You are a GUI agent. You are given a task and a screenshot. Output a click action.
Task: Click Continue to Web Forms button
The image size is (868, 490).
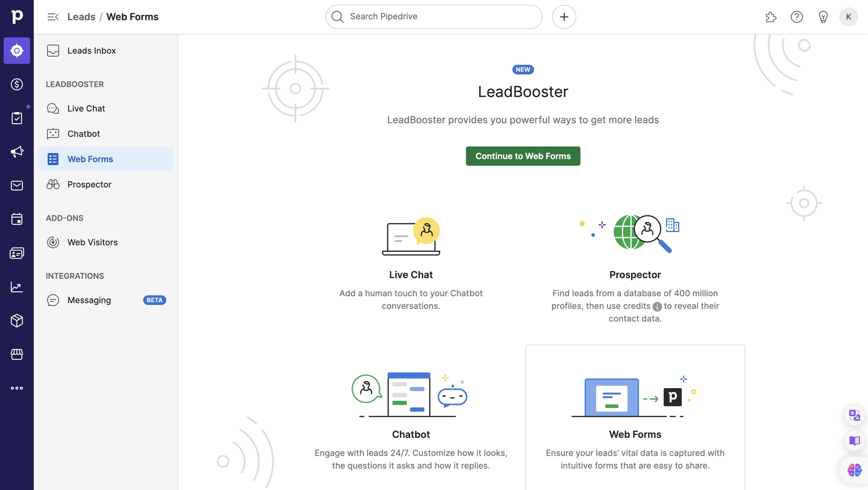pyautogui.click(x=523, y=156)
